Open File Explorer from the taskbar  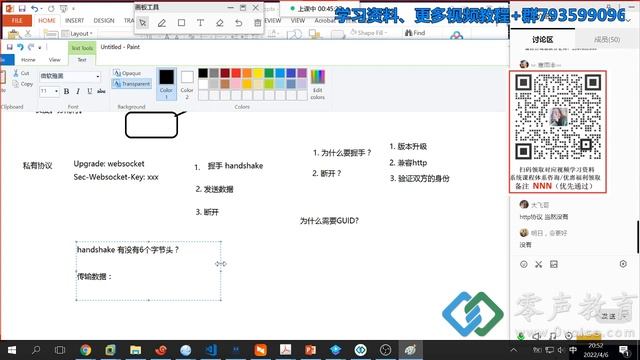135,350
